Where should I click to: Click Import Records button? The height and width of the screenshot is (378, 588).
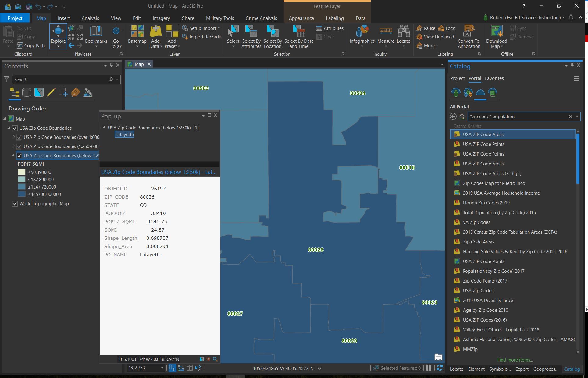point(201,37)
